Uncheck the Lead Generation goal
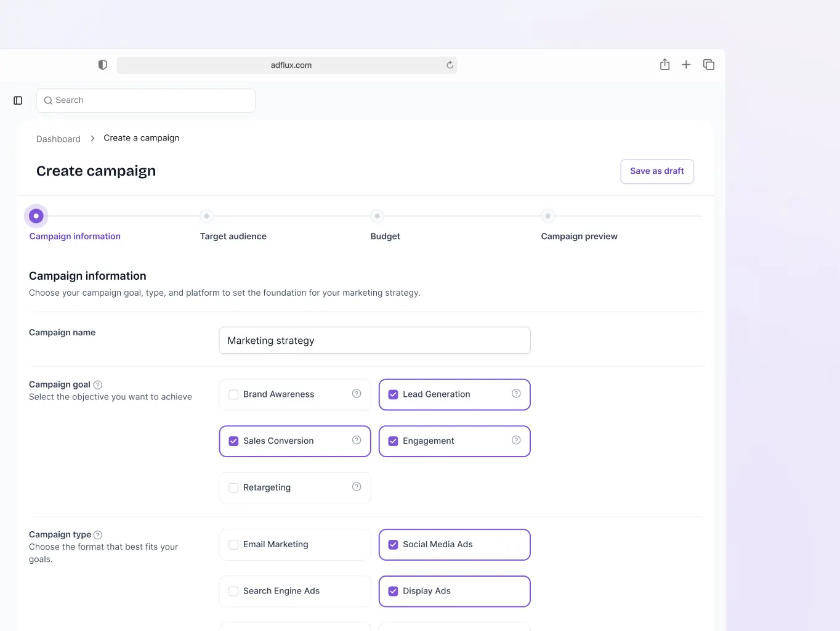 [x=394, y=394]
